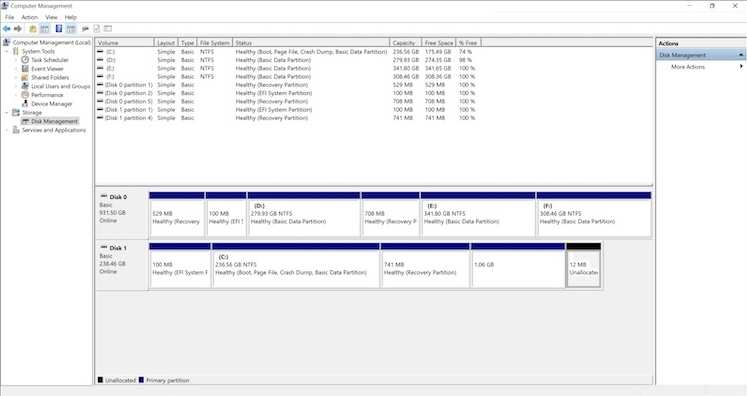This screenshot has height=396, width=747.
Task: Sort by the Volume column header
Action: (x=125, y=42)
